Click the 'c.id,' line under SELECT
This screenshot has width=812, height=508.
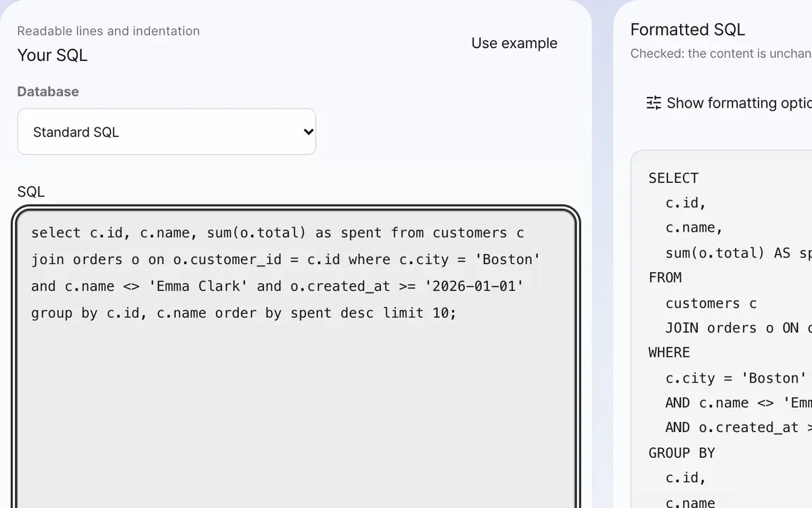[x=686, y=203]
